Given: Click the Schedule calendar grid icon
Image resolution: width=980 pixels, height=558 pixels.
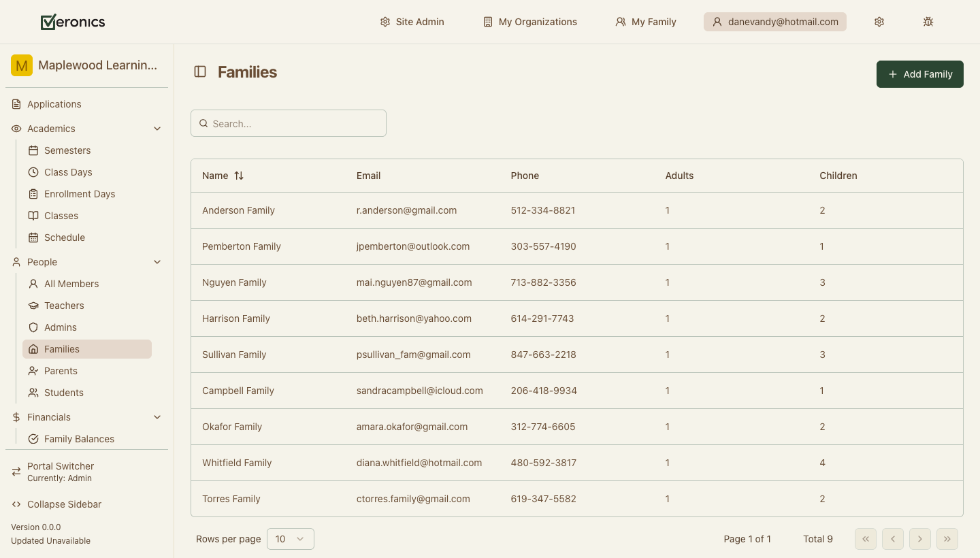Looking at the screenshot, I should point(33,237).
